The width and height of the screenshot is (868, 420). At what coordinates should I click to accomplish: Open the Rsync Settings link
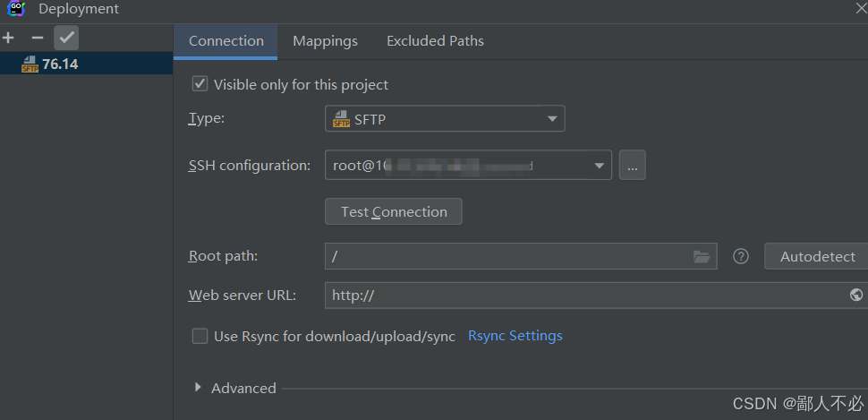515,336
